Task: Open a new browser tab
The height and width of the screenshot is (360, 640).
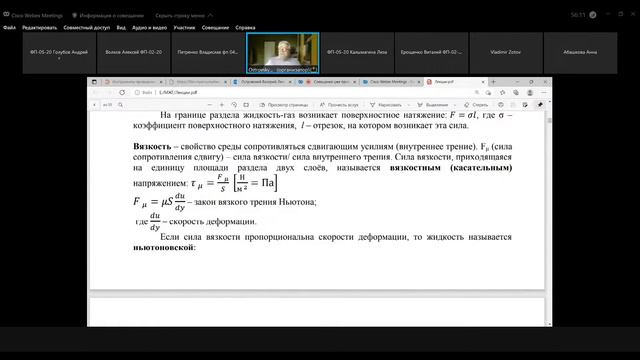Action: (x=493, y=82)
